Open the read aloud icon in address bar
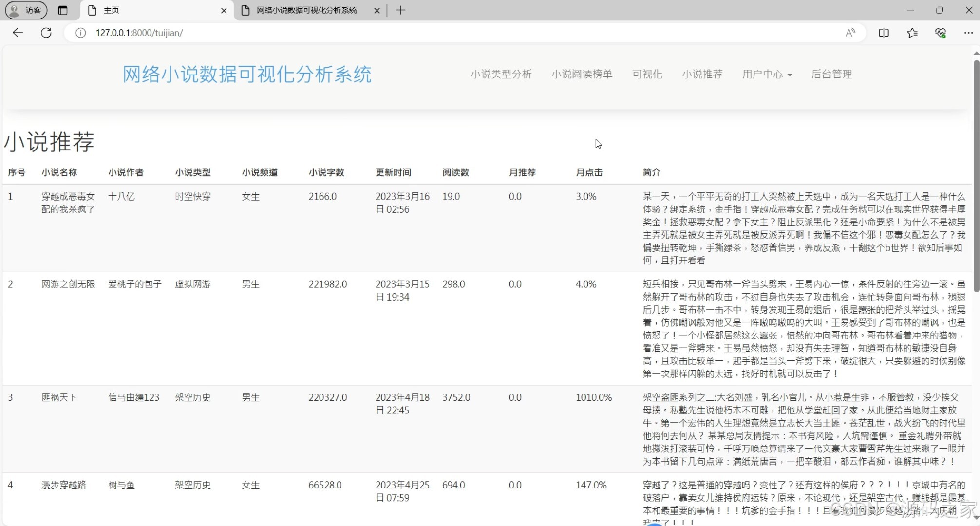 pos(850,33)
